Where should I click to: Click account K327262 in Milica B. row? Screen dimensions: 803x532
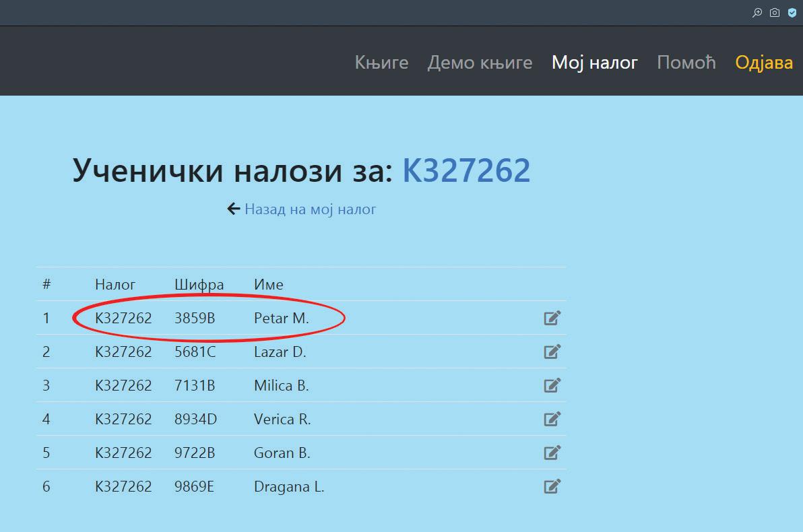(x=123, y=386)
